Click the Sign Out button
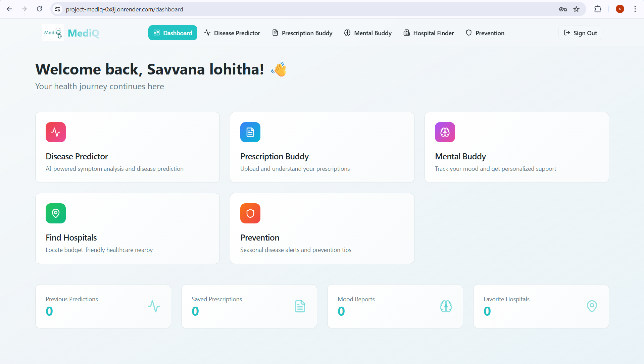The height and width of the screenshot is (364, 644). click(x=580, y=33)
